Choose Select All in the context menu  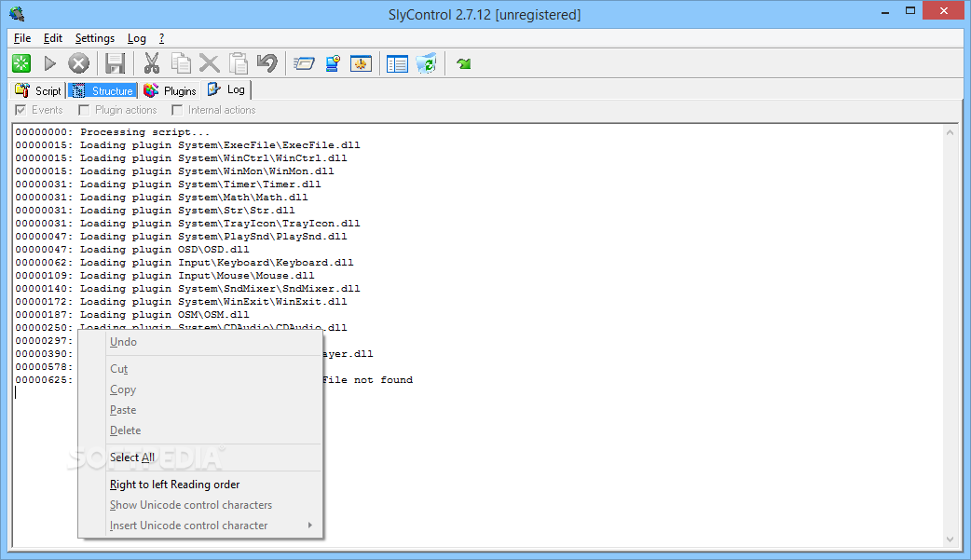tap(200, 458)
